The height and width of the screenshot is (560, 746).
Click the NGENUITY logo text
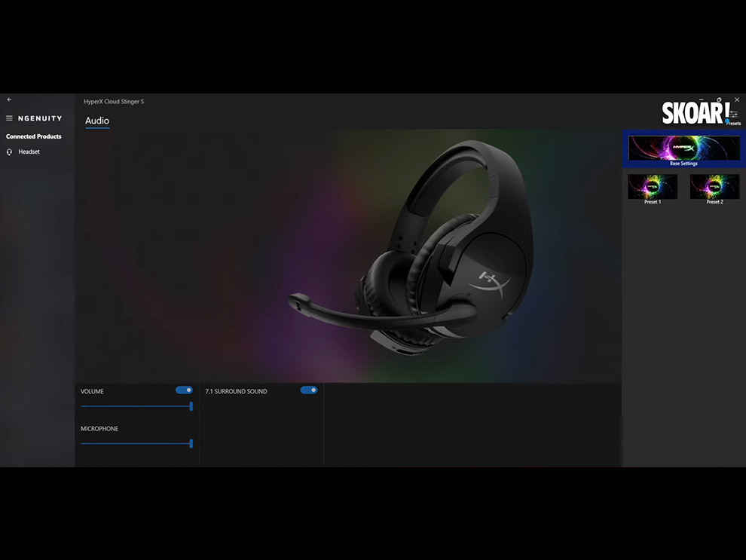click(40, 118)
